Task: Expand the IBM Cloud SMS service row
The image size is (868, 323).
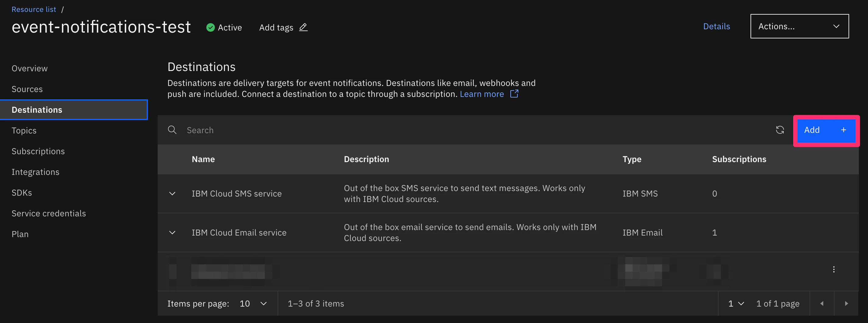Action: 172,193
